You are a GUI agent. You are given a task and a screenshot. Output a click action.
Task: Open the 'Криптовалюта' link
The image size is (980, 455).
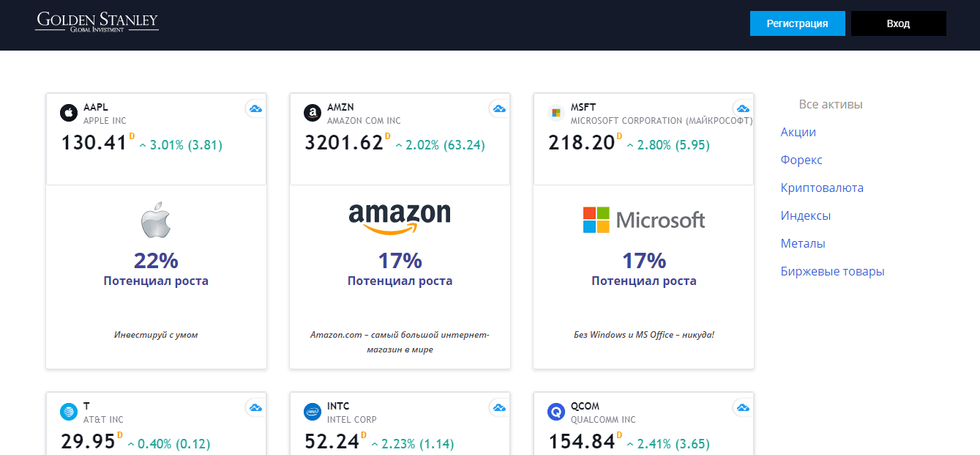point(821,188)
